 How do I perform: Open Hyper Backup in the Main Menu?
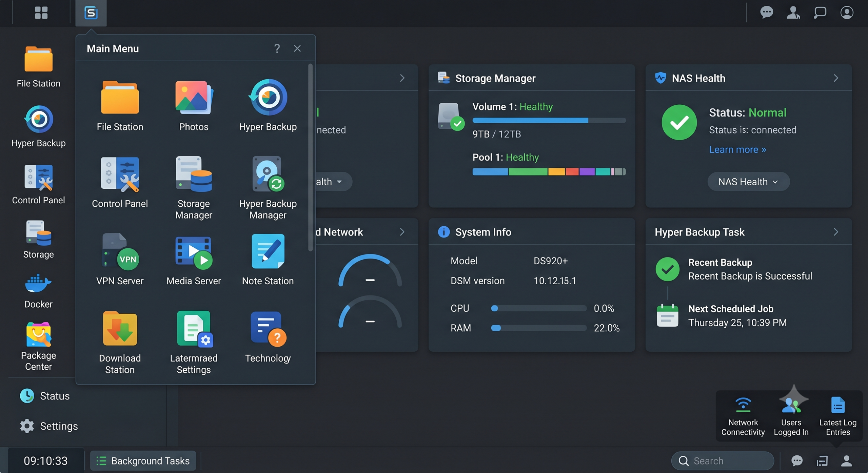[x=268, y=106]
